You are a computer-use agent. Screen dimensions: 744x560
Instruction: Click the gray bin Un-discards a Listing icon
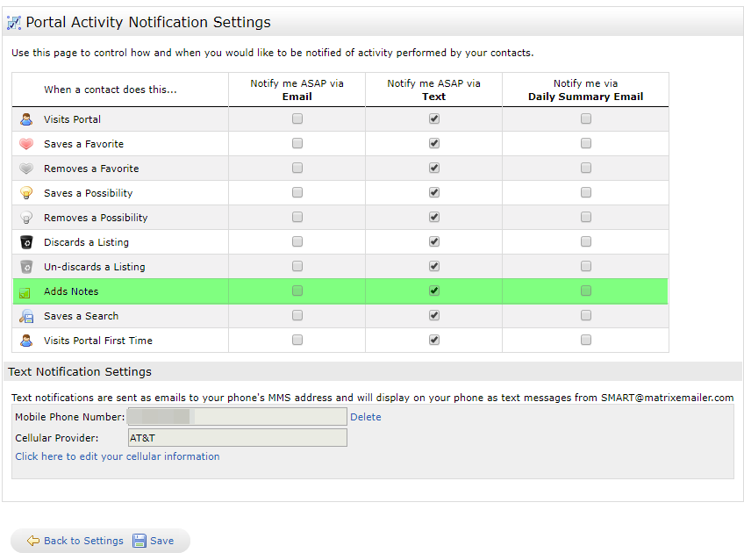click(26, 267)
